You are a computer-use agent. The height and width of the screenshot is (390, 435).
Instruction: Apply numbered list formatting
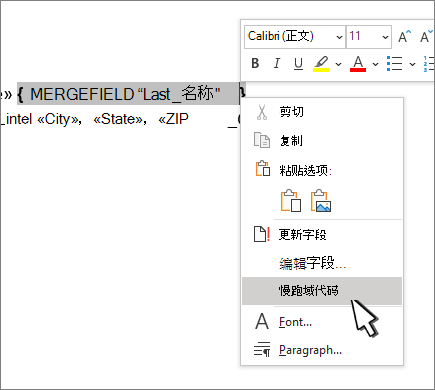point(429,63)
